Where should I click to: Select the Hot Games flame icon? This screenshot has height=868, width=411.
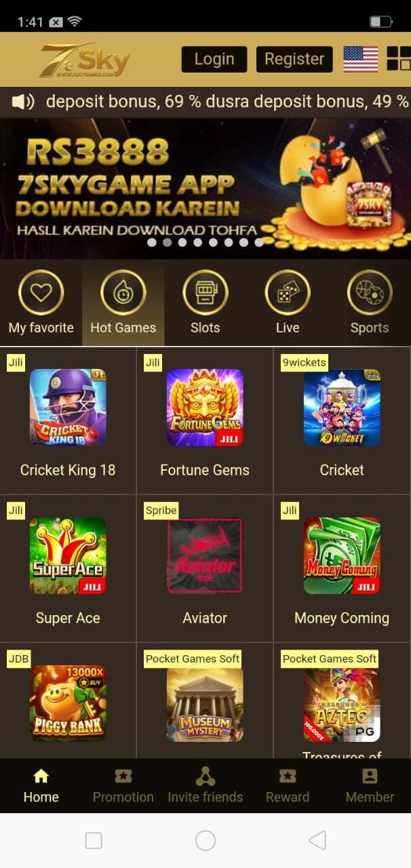pos(123,293)
